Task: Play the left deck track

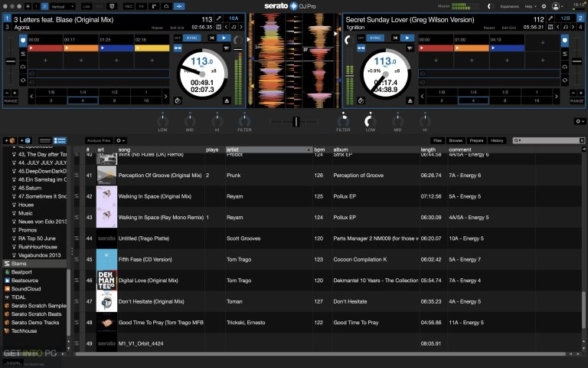Action: click(224, 38)
